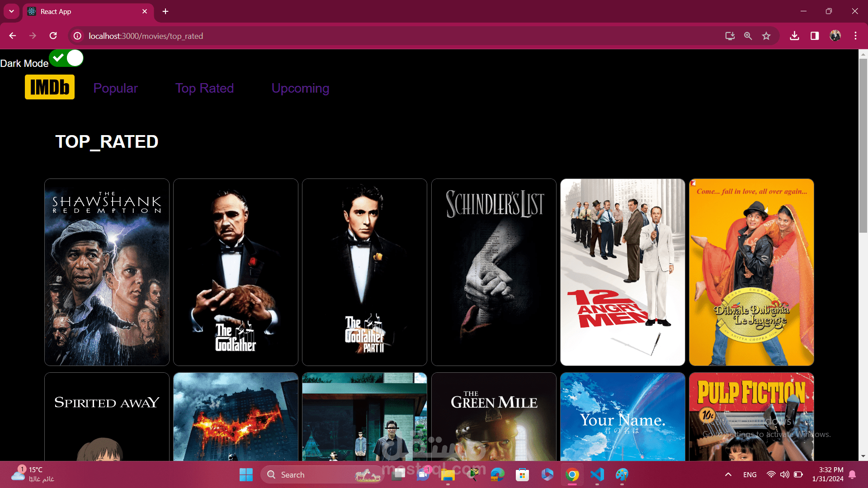868x488 pixels.
Task: Open Copilot from the taskbar
Action: (547, 475)
